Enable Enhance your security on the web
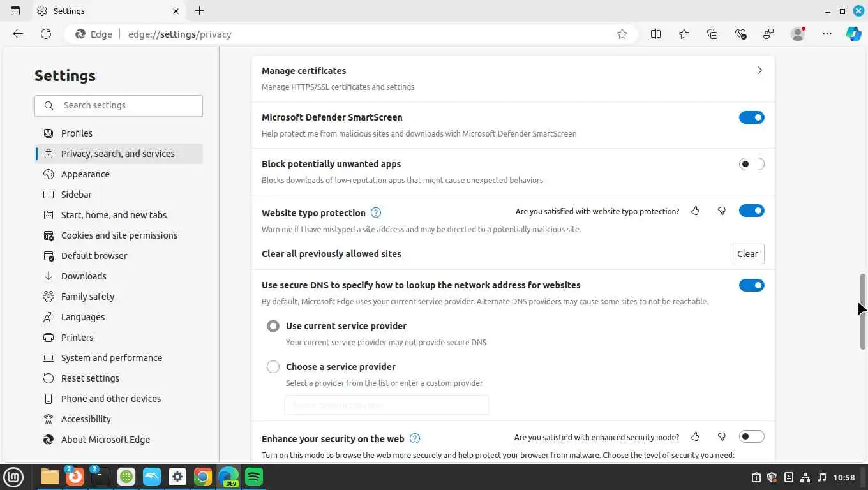 click(x=752, y=436)
